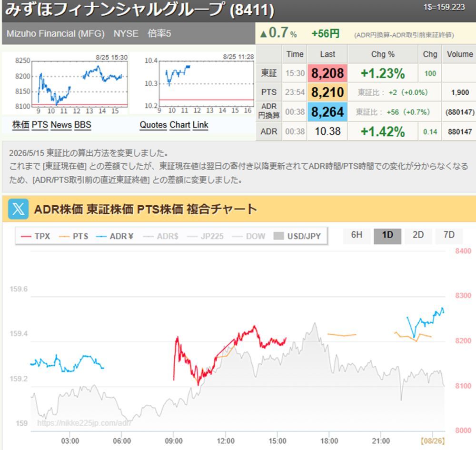Toggle the ADR¥ series in legend
The height and width of the screenshot is (450, 476).
tap(115, 236)
